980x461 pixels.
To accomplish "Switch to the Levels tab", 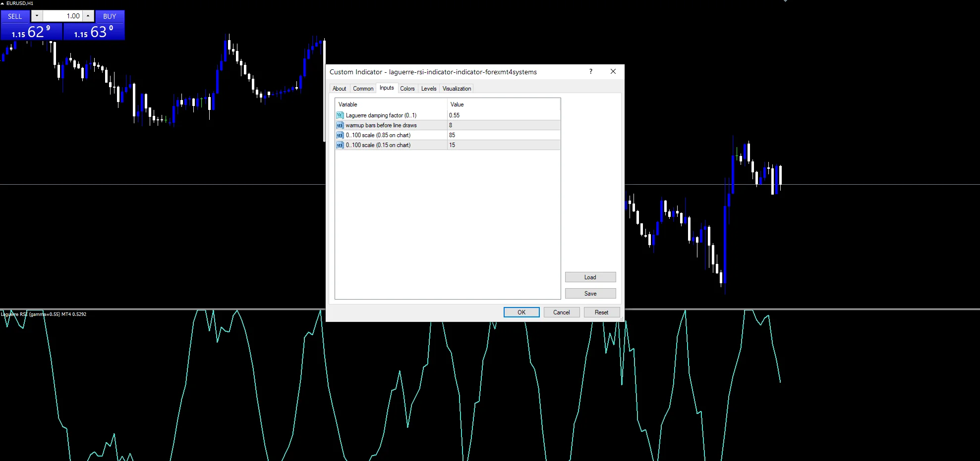I will (x=429, y=89).
